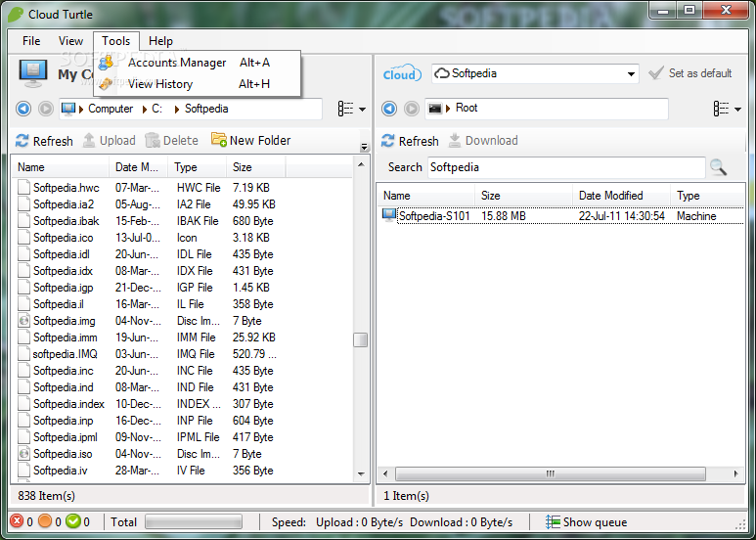Click cloud list scroll right arrow
Screen dimensions: 756x540
(x=735, y=473)
